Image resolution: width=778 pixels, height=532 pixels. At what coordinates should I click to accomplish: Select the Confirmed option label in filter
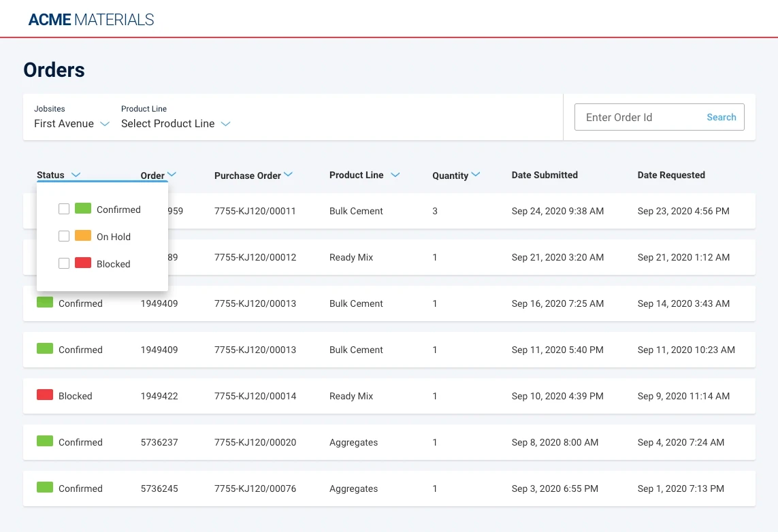pyautogui.click(x=118, y=210)
